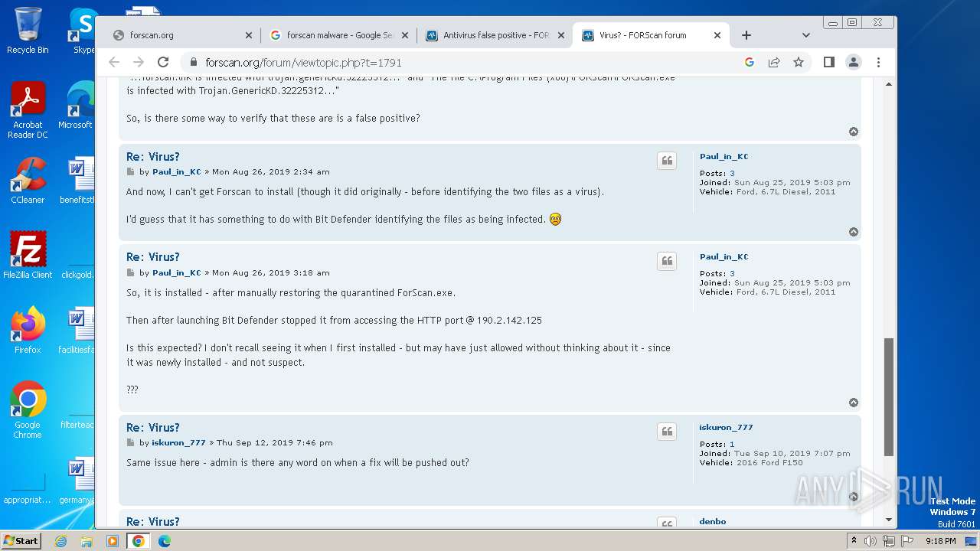
Task: Show hidden system tray icons
Action: (854, 541)
